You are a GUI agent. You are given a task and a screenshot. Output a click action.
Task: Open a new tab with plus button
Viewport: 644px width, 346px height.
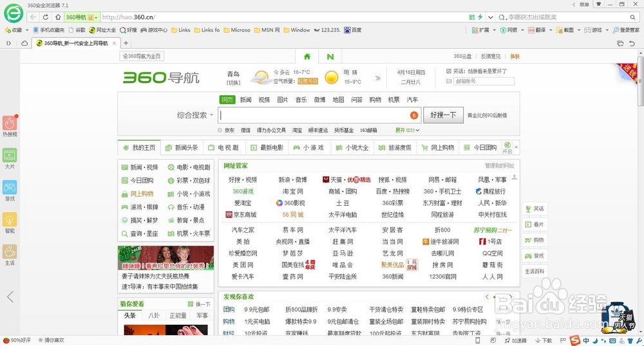[126, 43]
